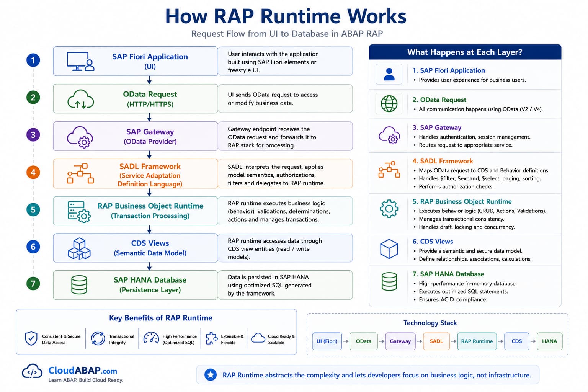Click the monitor-and-user icon beside SAP Fiori Application (UI)

point(80,62)
